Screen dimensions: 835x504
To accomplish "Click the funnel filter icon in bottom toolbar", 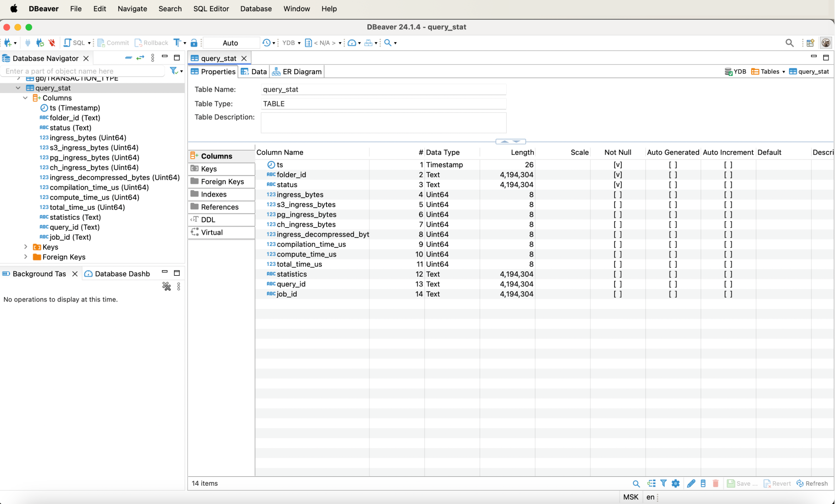I will coord(664,484).
